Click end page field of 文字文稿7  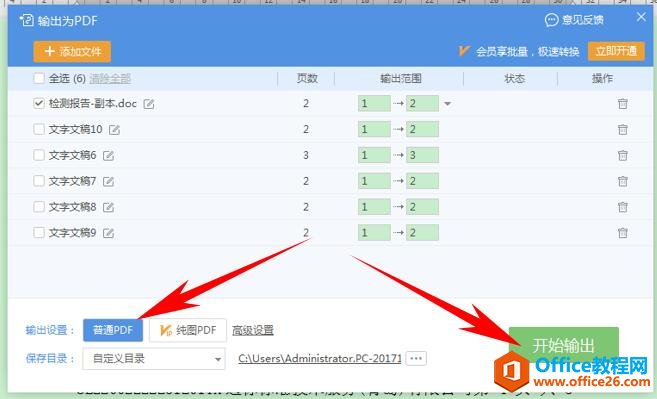(x=422, y=181)
